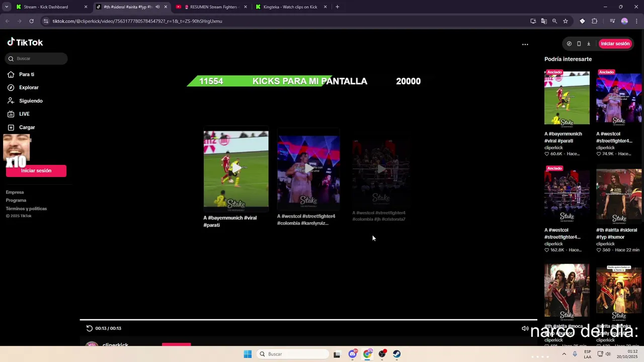
Task: View site information icon in address bar
Action: (x=46, y=21)
